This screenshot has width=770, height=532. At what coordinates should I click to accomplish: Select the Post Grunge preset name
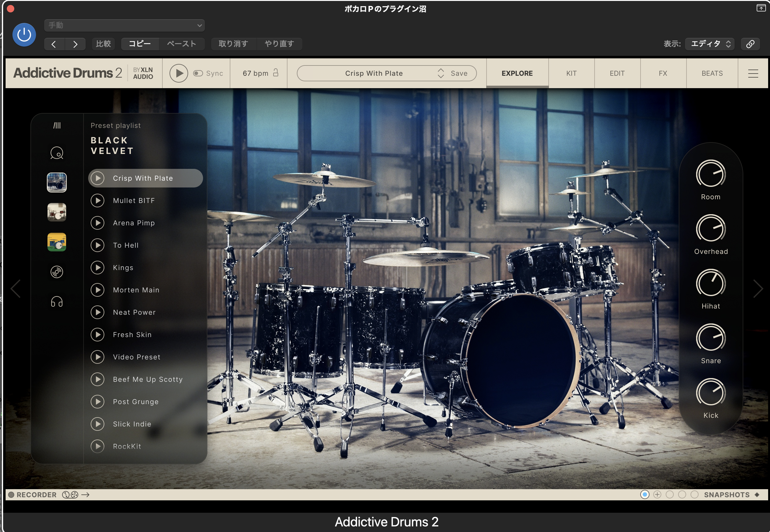136,402
